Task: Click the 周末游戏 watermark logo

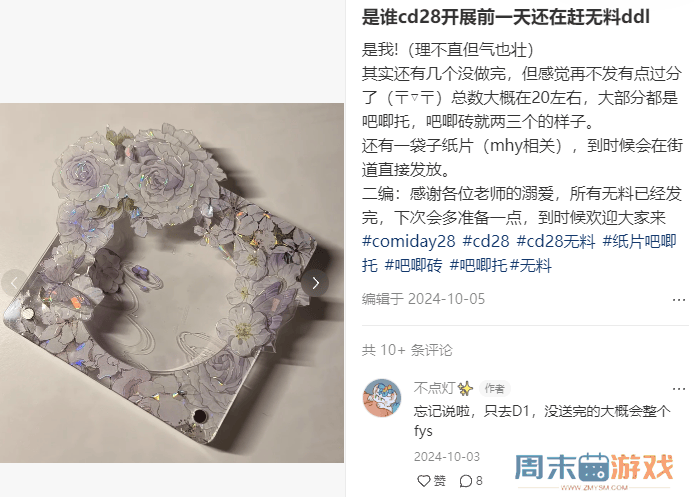Action: (x=594, y=470)
